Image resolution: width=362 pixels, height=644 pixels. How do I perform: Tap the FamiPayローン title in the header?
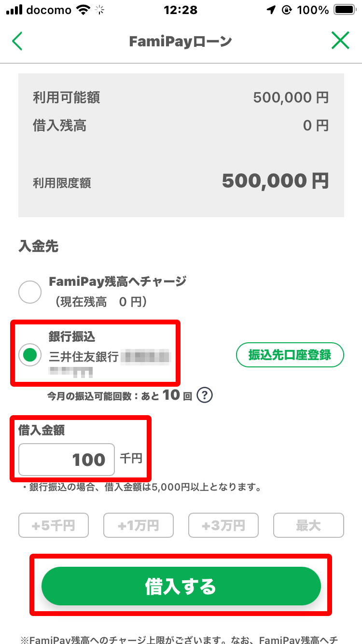pos(181,41)
